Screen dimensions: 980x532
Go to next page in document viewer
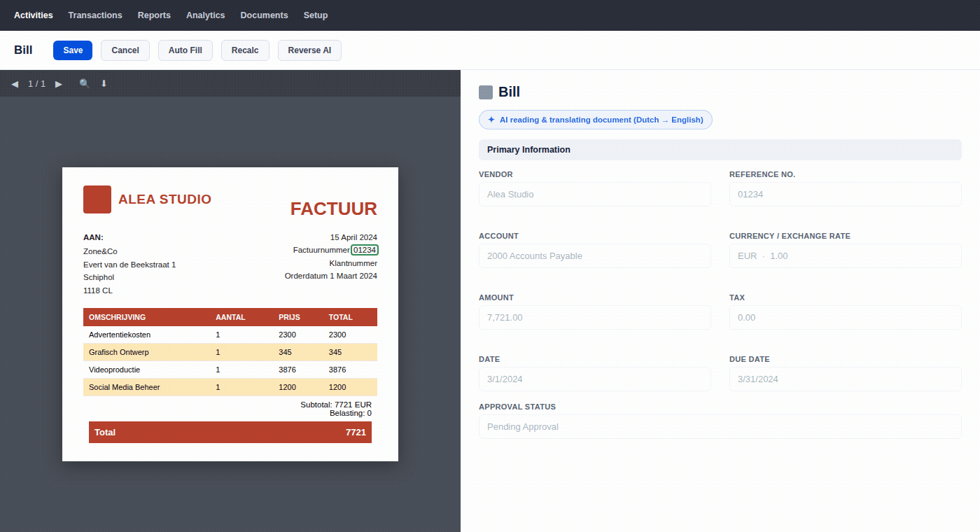tap(59, 84)
